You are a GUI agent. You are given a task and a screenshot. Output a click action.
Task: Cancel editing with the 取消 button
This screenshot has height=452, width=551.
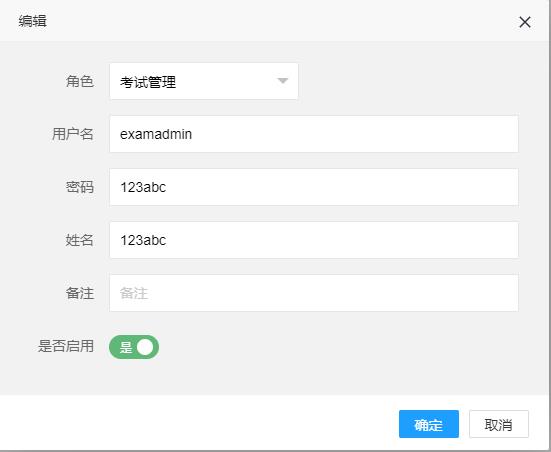coord(499,424)
